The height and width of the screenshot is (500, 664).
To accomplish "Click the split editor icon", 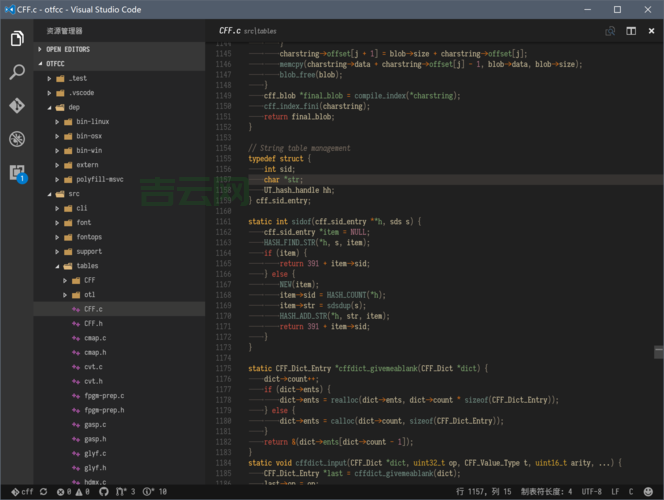I will tap(631, 31).
